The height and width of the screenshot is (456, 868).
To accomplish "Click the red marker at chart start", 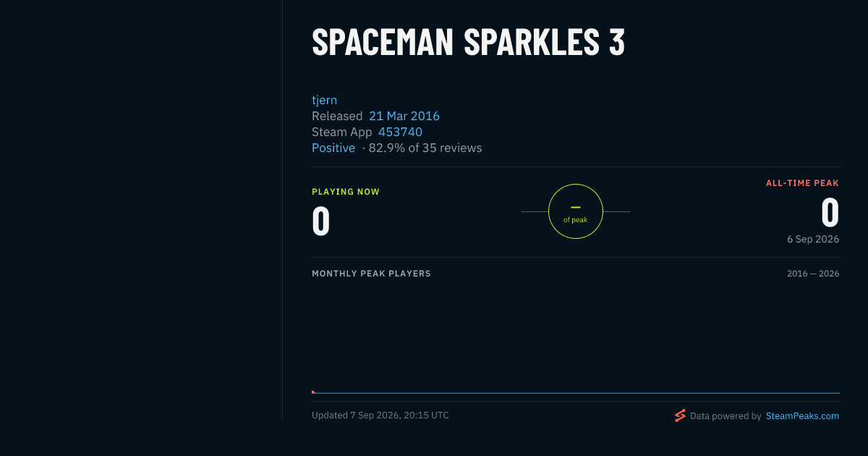I will tap(313, 392).
